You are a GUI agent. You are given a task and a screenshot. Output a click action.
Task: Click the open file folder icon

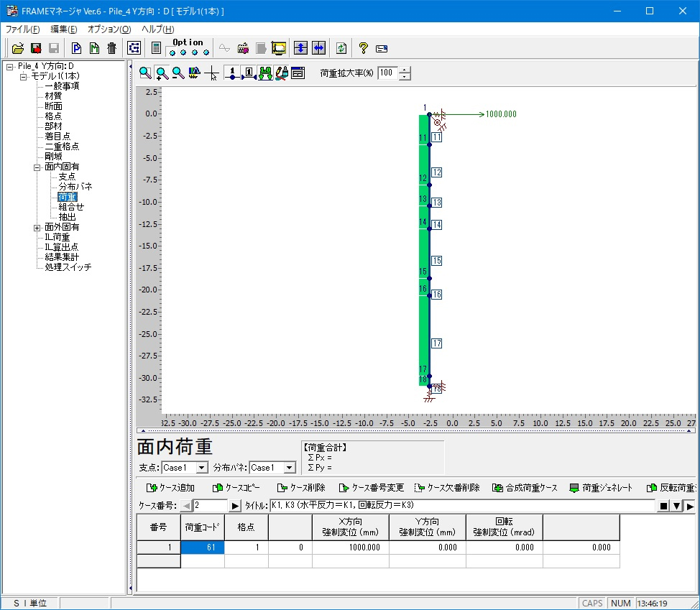[18, 48]
